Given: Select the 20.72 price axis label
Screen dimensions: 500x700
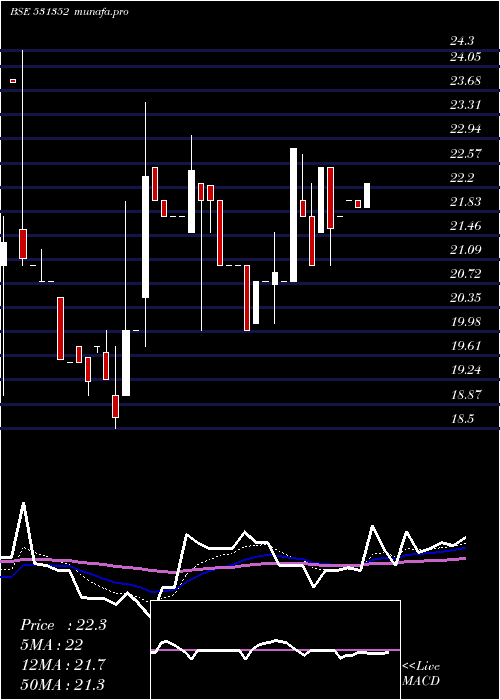Looking at the screenshot, I should [465, 274].
